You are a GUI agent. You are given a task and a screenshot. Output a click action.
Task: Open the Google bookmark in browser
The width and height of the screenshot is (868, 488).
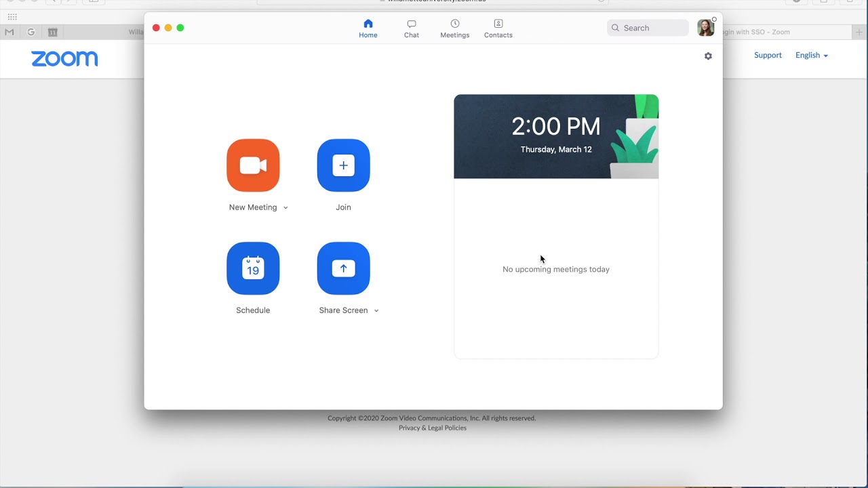pos(31,32)
